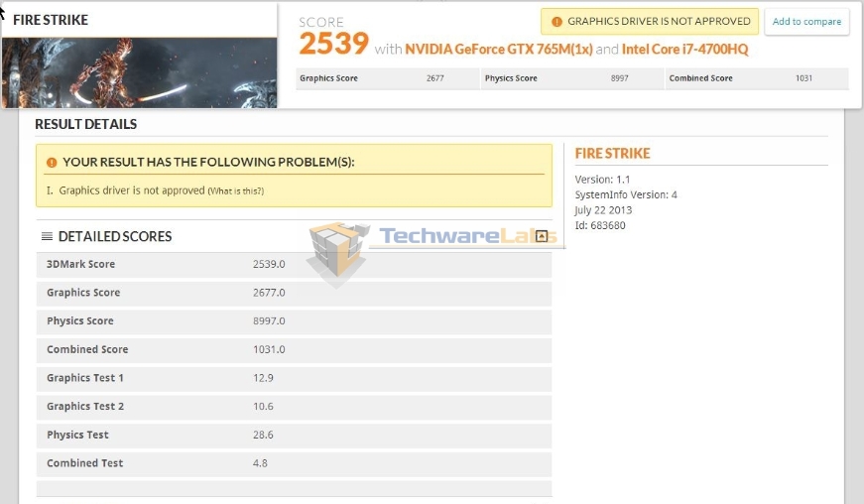Select the Graphics Score summary cell
The image size is (864, 504).
(388, 78)
